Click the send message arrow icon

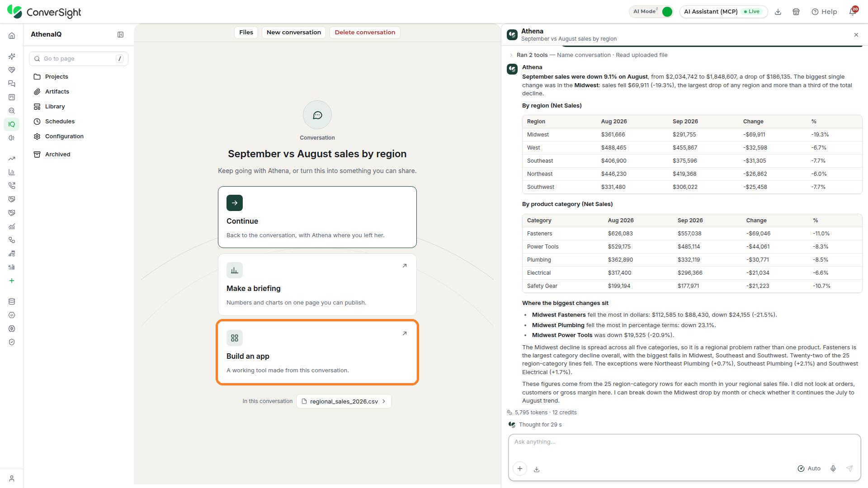tap(850, 469)
